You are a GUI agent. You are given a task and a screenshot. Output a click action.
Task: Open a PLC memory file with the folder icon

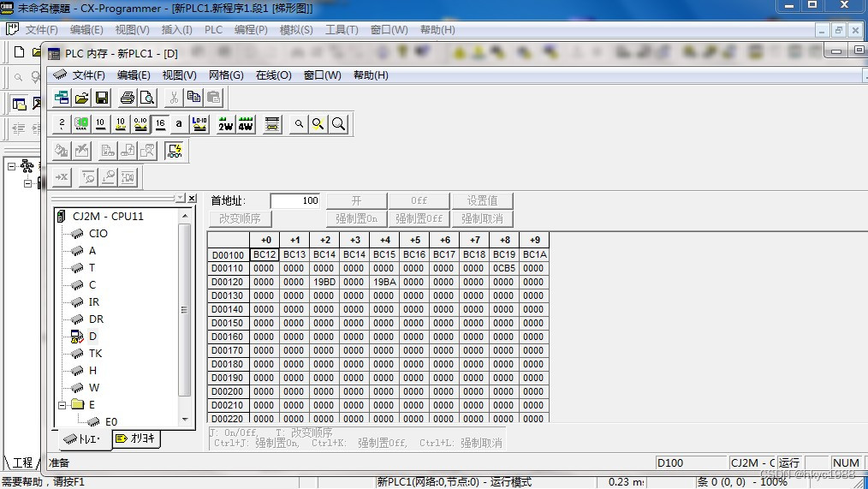tap(82, 98)
